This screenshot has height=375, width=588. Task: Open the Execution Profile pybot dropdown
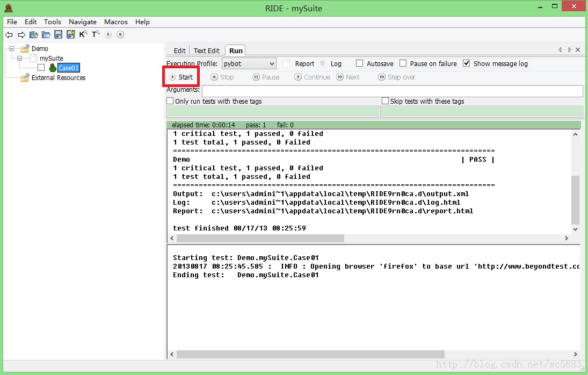249,63
